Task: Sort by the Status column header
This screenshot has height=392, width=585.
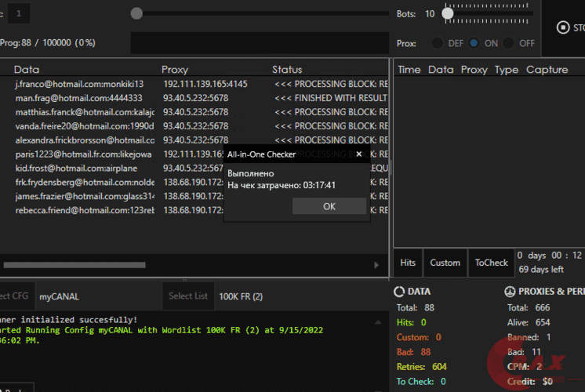Action: (287, 70)
